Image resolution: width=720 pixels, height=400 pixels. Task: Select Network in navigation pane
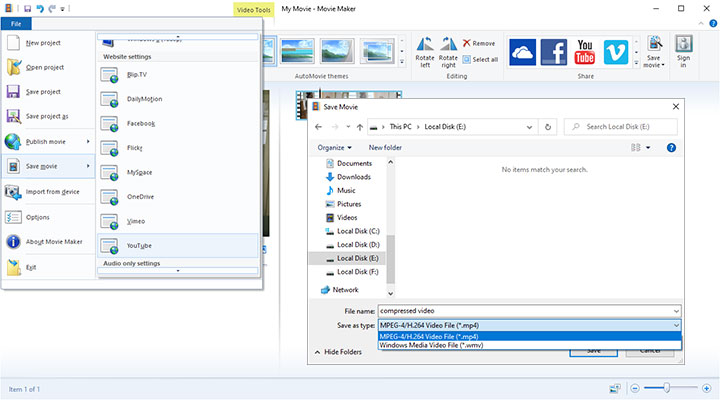(340, 290)
